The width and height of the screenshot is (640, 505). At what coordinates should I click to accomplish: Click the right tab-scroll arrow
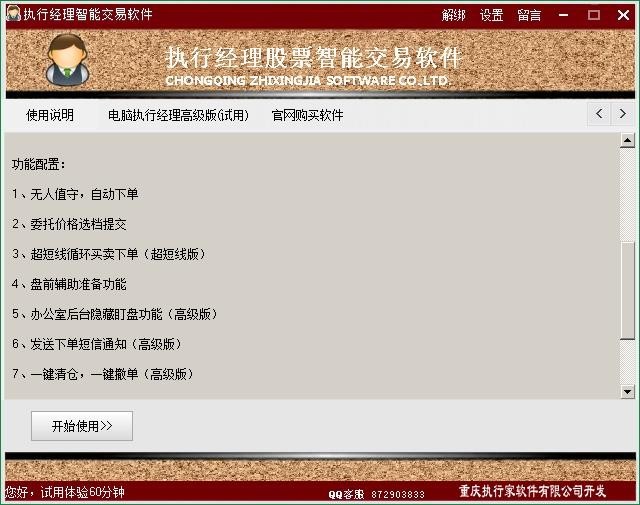click(x=622, y=113)
